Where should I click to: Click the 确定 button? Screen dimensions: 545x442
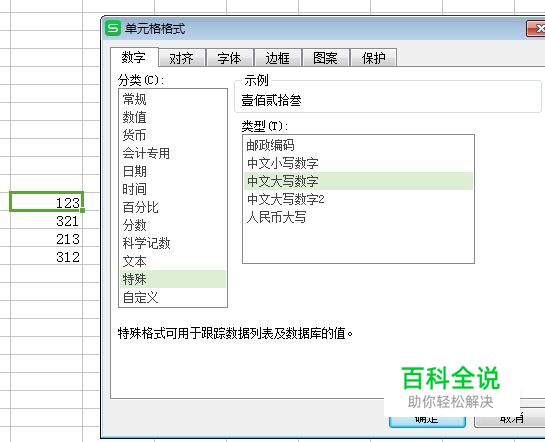427,420
